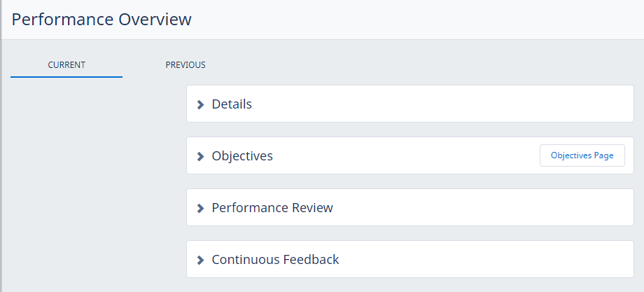Open the Objectives Page button

(582, 155)
